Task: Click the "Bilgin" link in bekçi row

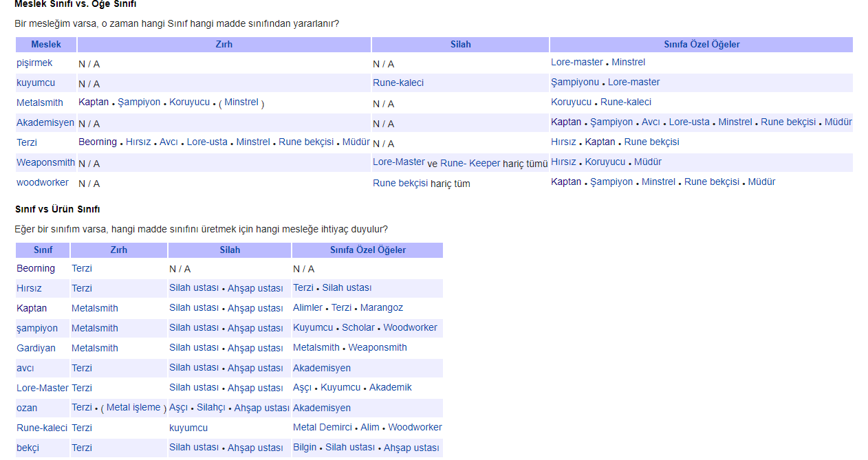Action: (305, 448)
